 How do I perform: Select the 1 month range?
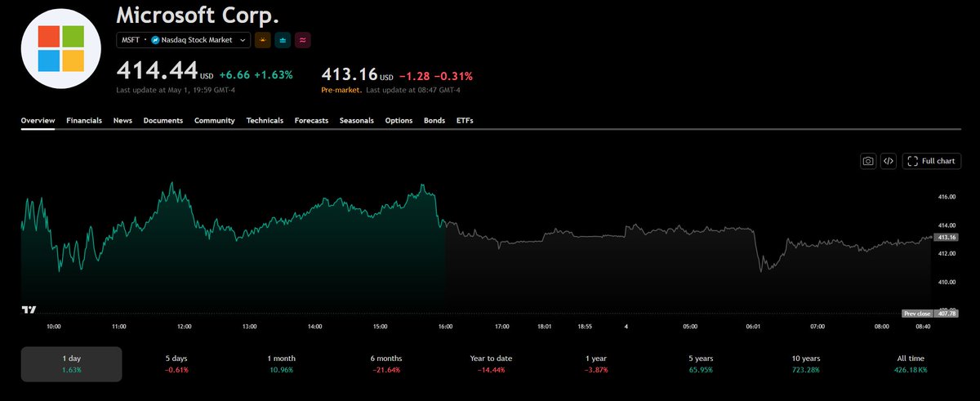(x=281, y=364)
